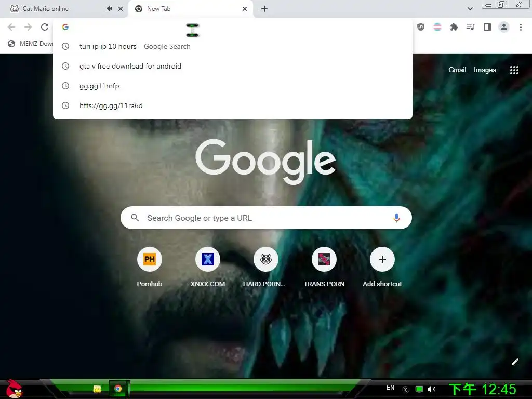Open the tray icon left of the monitor icon
This screenshot has width=532, height=399.
coord(406,390)
